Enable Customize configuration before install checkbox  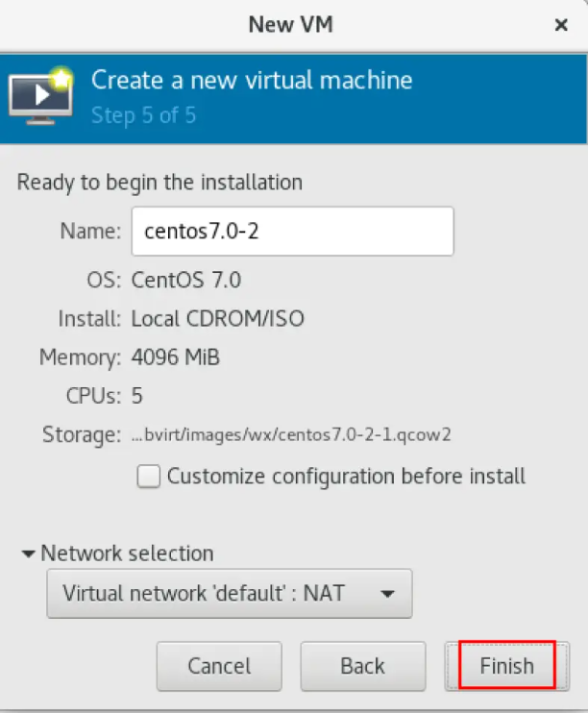coord(148,476)
